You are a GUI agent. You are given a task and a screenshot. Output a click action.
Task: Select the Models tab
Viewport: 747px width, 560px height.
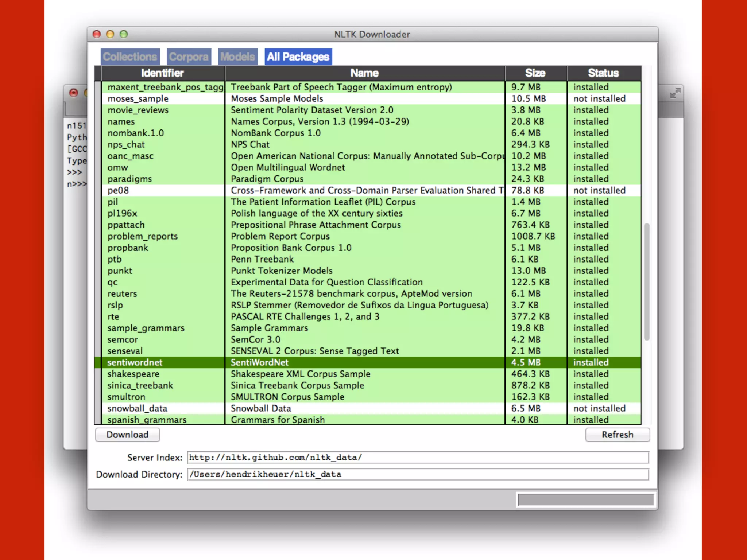click(x=237, y=57)
